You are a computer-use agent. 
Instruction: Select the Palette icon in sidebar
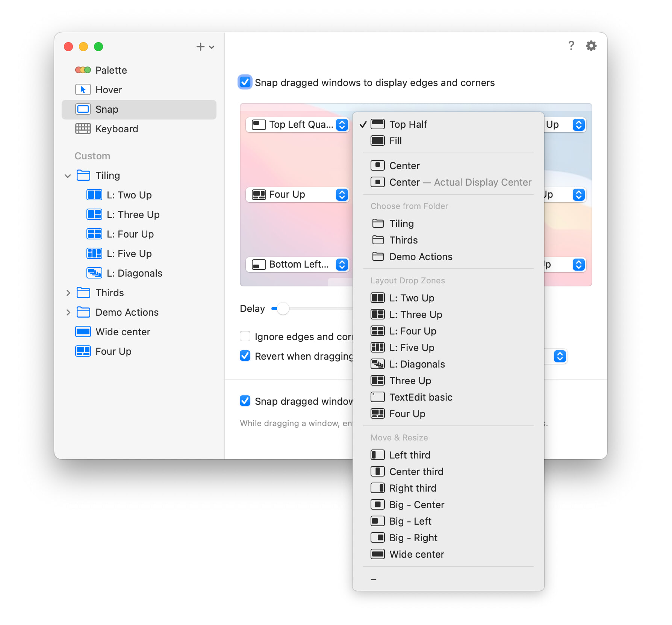click(x=83, y=70)
